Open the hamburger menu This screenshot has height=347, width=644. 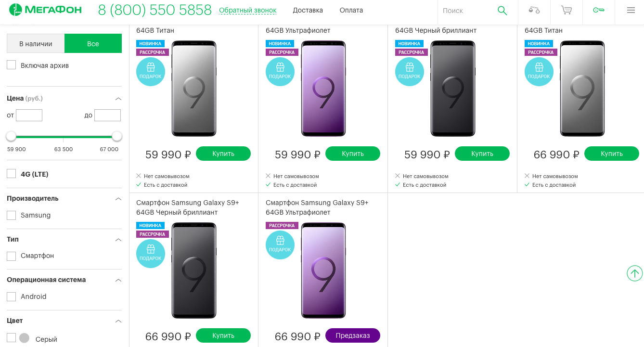pyautogui.click(x=631, y=10)
